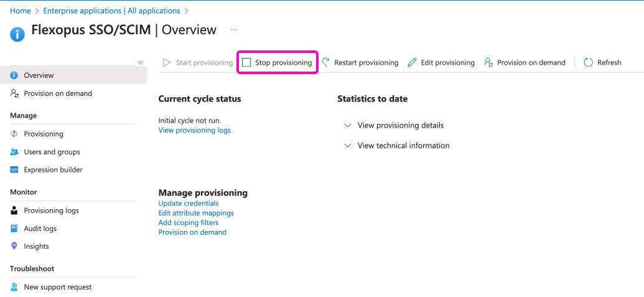
Task: Collapse the sidebar with the double chevron
Action: click(141, 62)
